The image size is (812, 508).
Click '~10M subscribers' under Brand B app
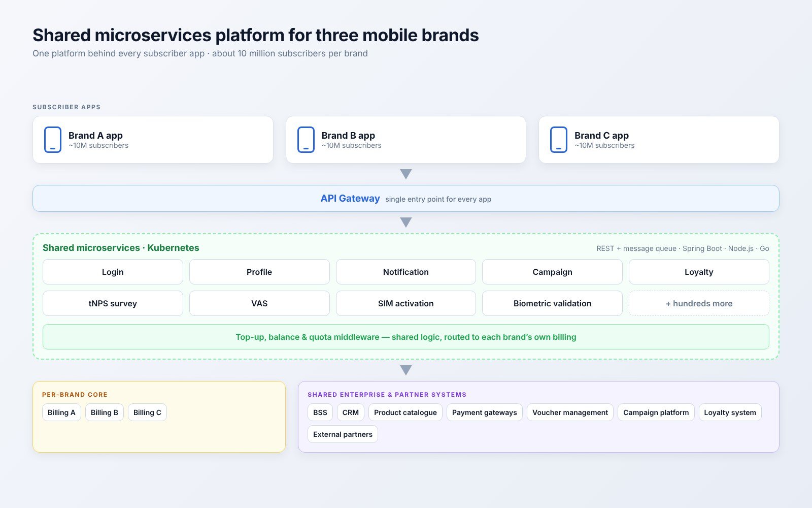351,145
